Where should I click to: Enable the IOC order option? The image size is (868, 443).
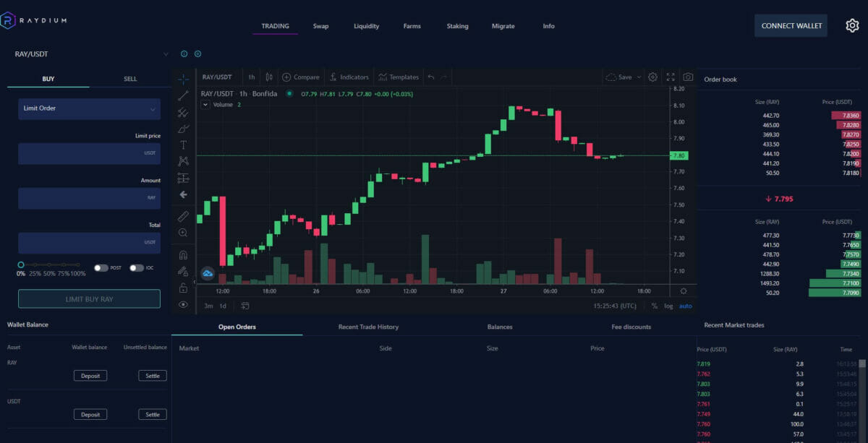(x=136, y=267)
